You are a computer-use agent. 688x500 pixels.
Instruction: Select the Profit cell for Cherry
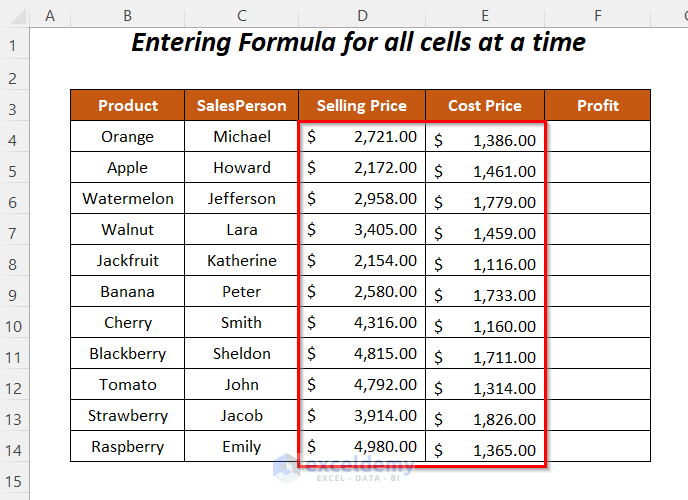[598, 323]
